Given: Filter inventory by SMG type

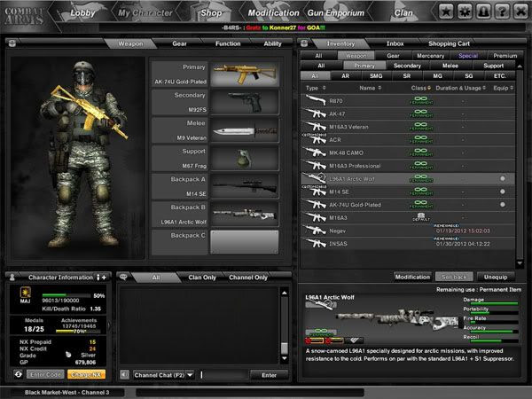Looking at the screenshot, I should point(376,75).
